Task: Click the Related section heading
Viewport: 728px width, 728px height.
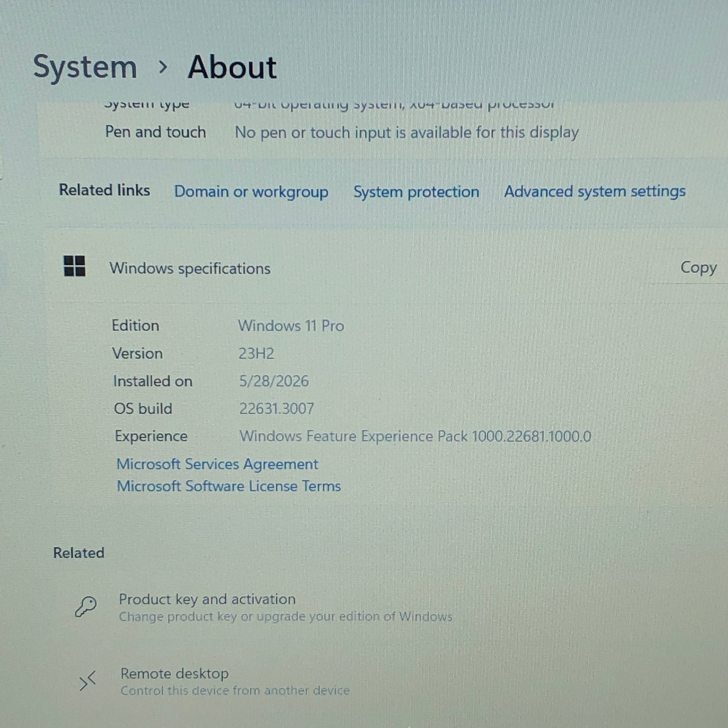Action: pyautogui.click(x=79, y=553)
